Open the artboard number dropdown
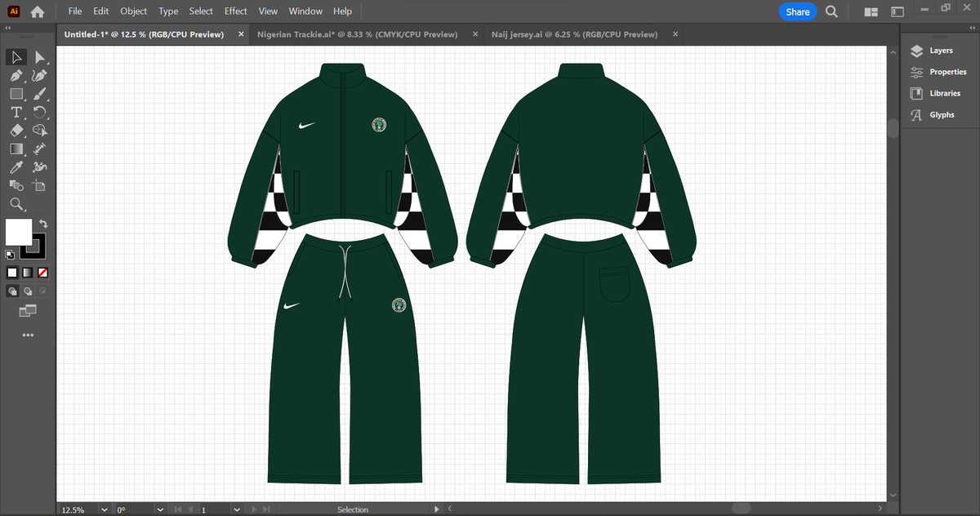The image size is (980, 516). coord(236,509)
